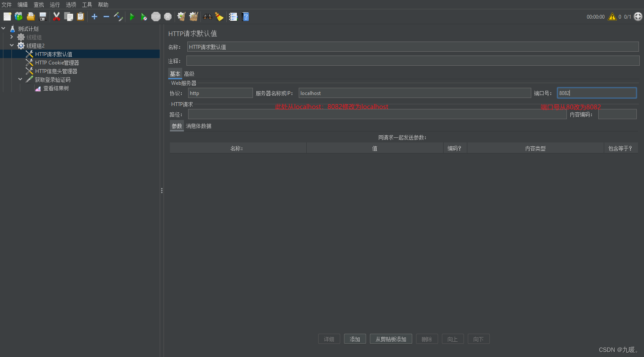This screenshot has height=357, width=644.
Task: Collapse the 获取登录验证码 node
Action: 20,79
